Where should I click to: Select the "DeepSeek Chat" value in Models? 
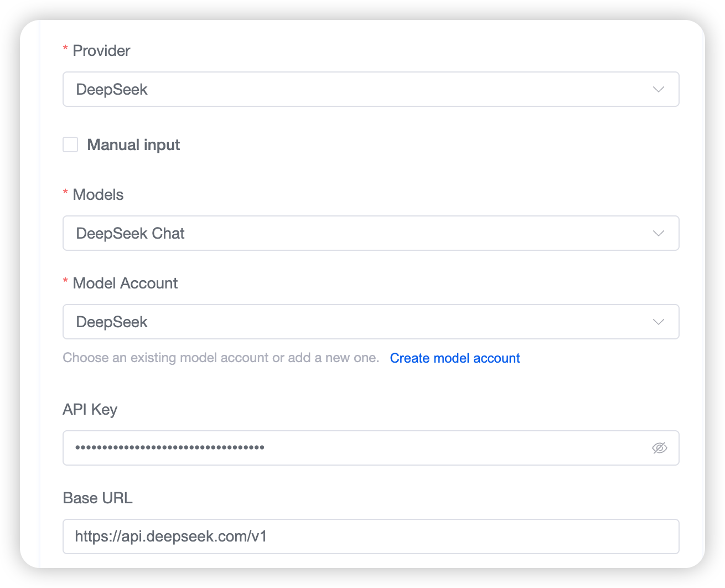coord(130,234)
